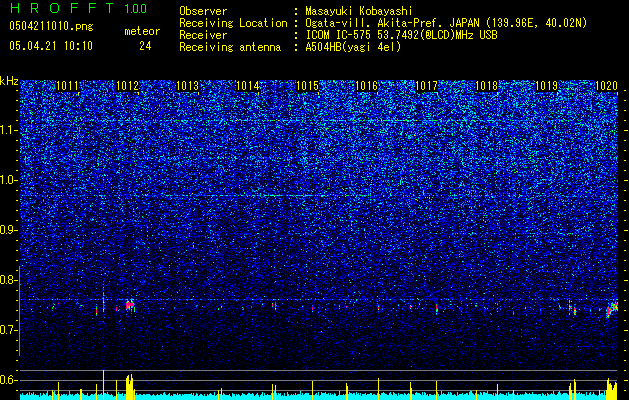Click the 1016 time marker

click(x=367, y=86)
